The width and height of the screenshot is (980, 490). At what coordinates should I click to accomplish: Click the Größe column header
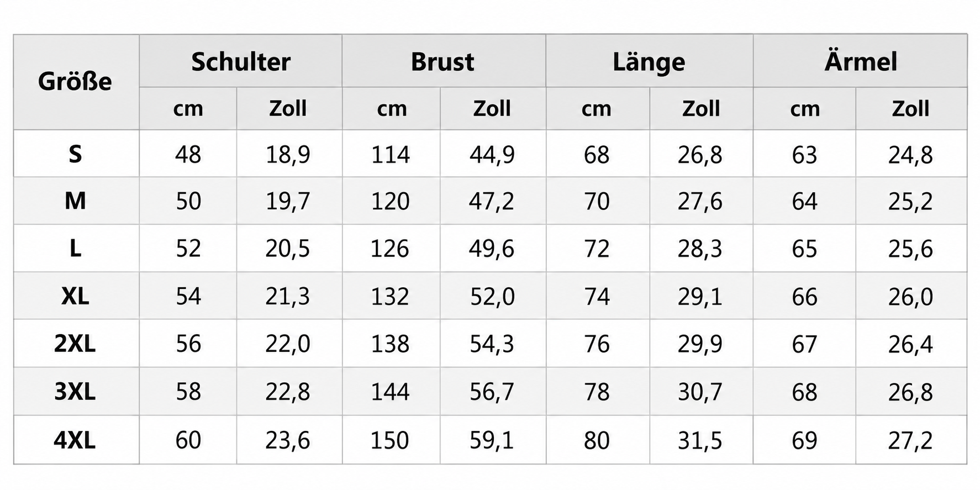click(75, 82)
